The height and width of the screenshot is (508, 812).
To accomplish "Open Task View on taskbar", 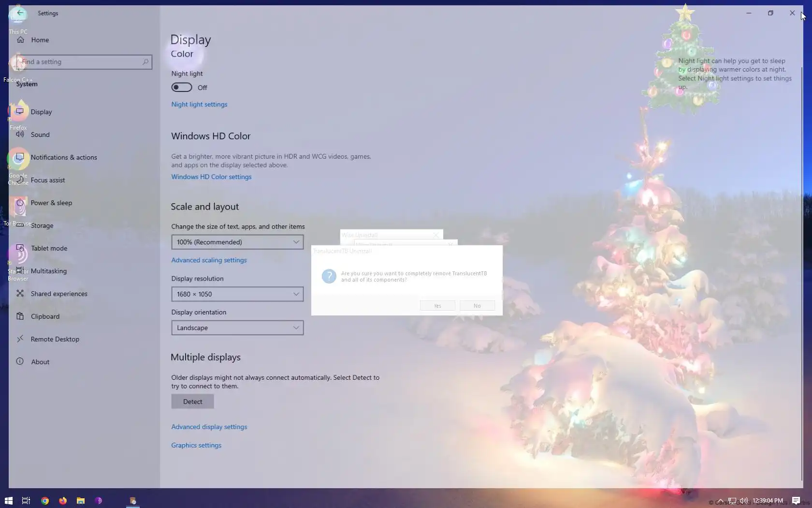I will click(26, 501).
